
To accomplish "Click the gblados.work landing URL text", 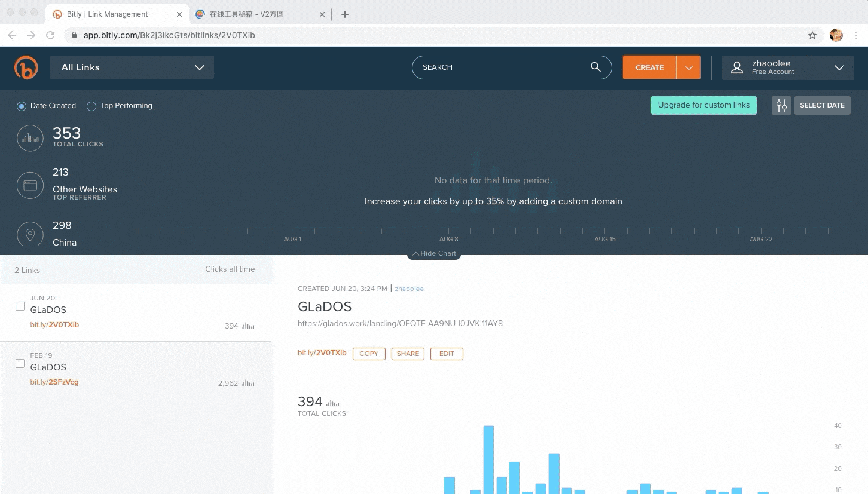I will tap(400, 324).
